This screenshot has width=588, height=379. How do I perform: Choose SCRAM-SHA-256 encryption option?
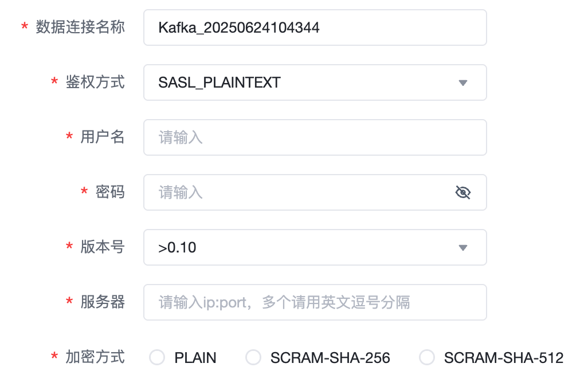pos(253,358)
